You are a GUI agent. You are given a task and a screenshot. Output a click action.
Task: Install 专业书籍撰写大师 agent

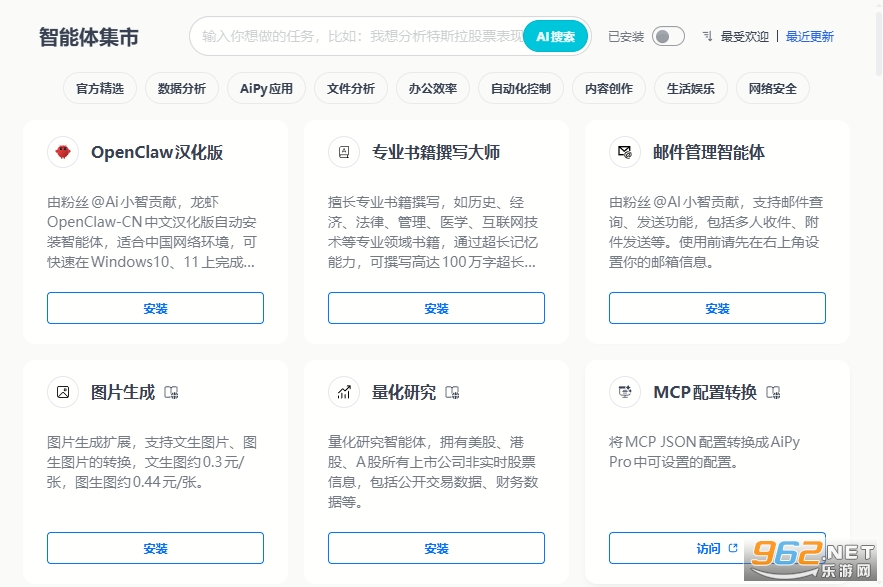coord(436,308)
